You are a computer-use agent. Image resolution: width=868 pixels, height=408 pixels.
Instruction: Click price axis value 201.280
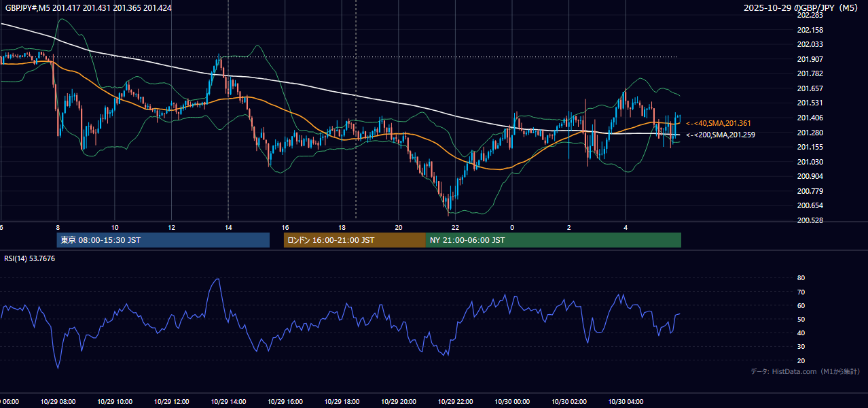(810, 133)
